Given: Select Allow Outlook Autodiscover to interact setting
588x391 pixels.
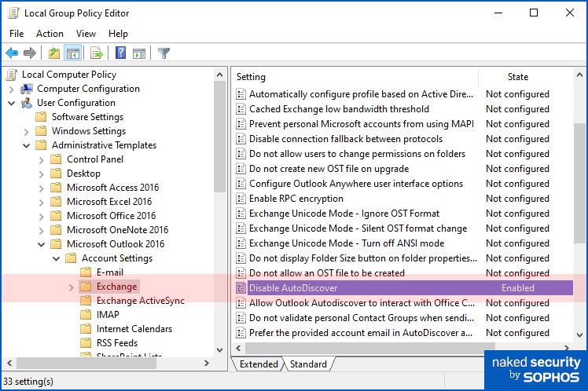Looking at the screenshot, I should click(x=362, y=303).
